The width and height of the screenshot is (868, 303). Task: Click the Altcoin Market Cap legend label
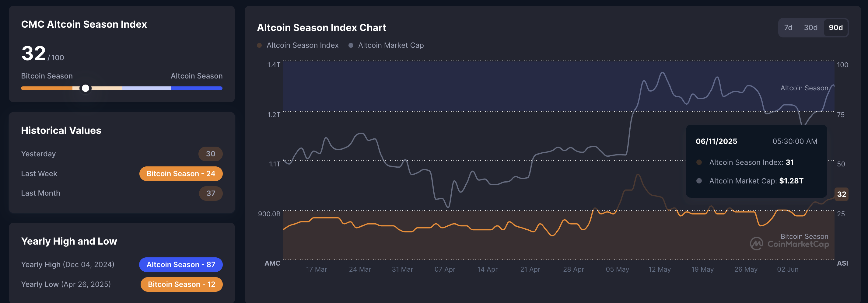click(x=391, y=45)
